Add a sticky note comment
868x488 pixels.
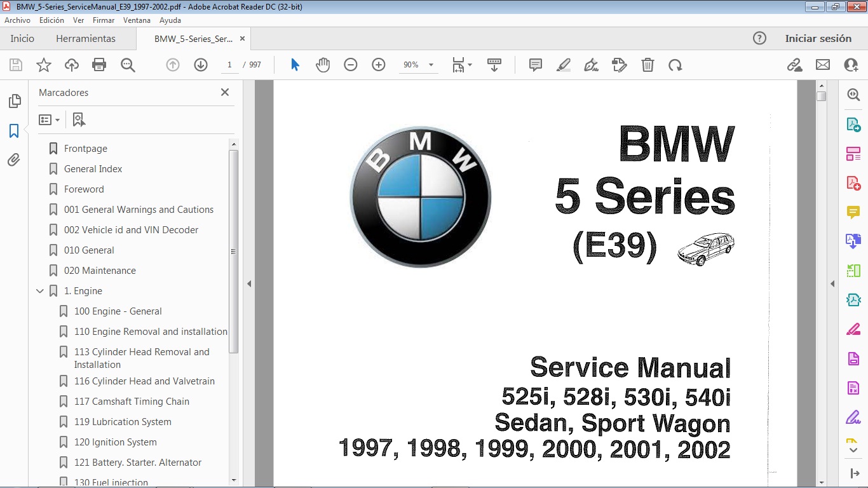tap(534, 64)
